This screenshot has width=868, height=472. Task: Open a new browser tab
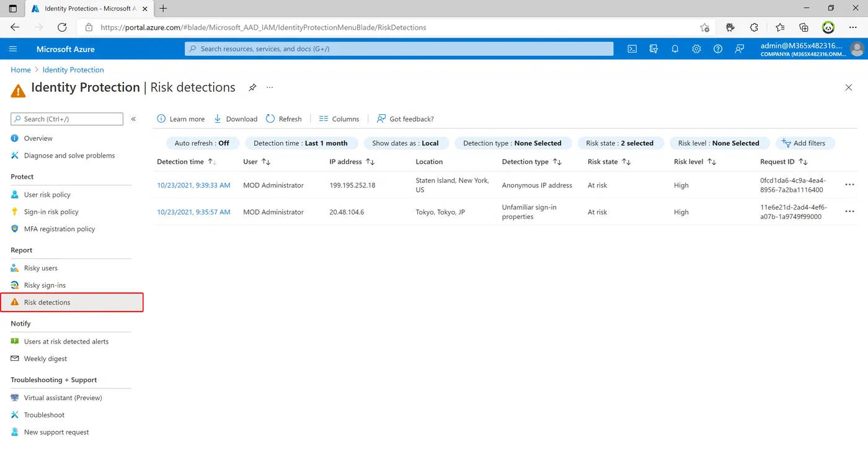(164, 9)
